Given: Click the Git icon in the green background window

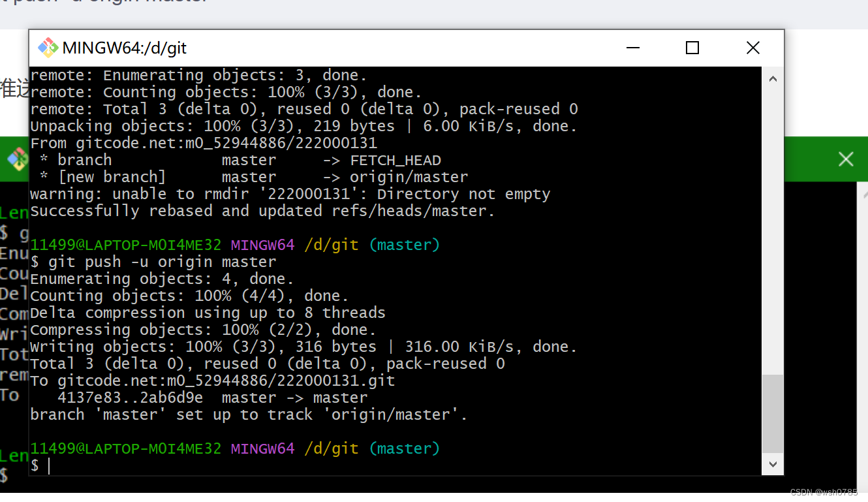Looking at the screenshot, I should (x=17, y=159).
